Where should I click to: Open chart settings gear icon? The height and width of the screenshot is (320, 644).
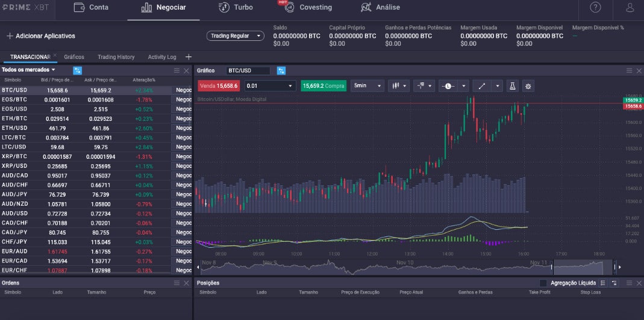pos(528,86)
